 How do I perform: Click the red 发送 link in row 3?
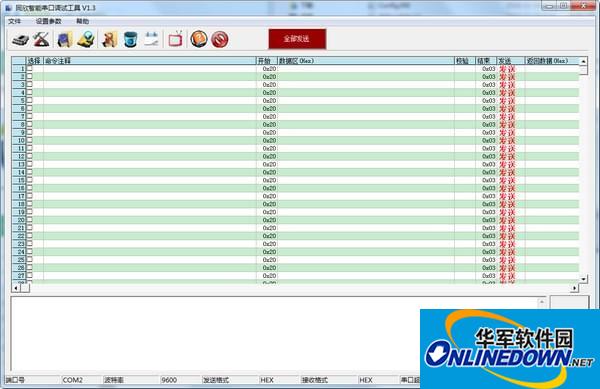point(507,85)
